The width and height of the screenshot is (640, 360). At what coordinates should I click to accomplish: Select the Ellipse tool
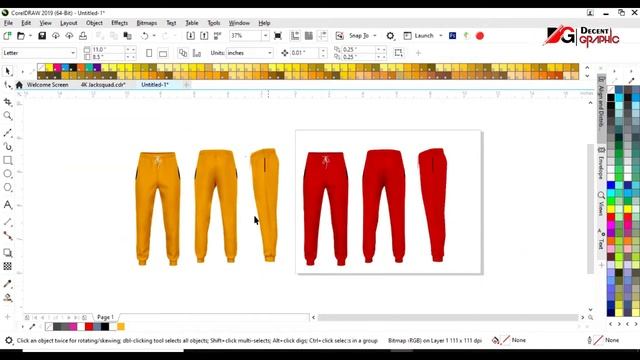[x=8, y=174]
